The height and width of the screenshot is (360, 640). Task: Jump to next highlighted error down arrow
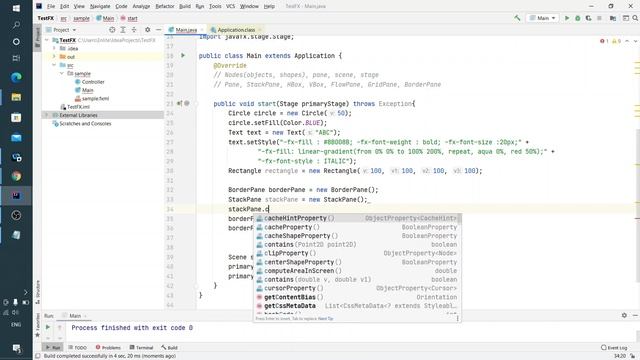point(635,41)
